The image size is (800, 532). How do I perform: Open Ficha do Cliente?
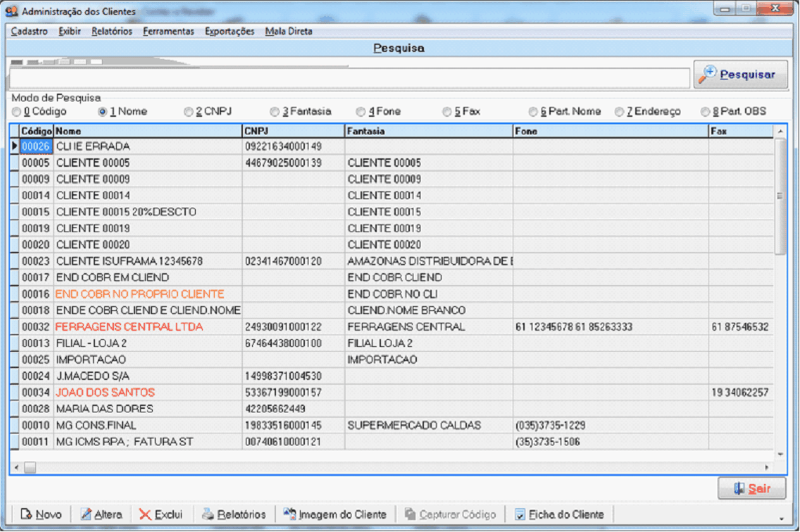558,514
